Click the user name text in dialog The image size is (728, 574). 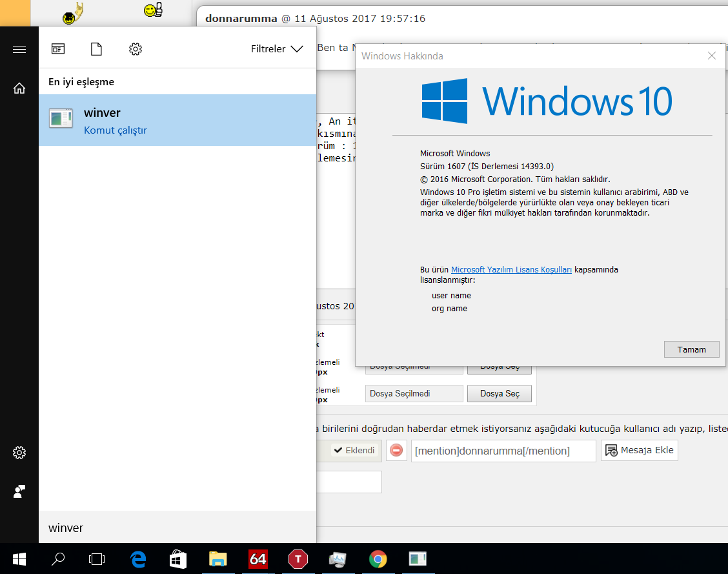451,295
